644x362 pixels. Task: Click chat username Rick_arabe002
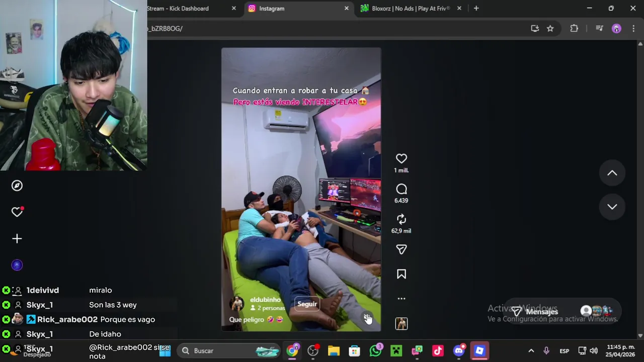pyautogui.click(x=67, y=319)
